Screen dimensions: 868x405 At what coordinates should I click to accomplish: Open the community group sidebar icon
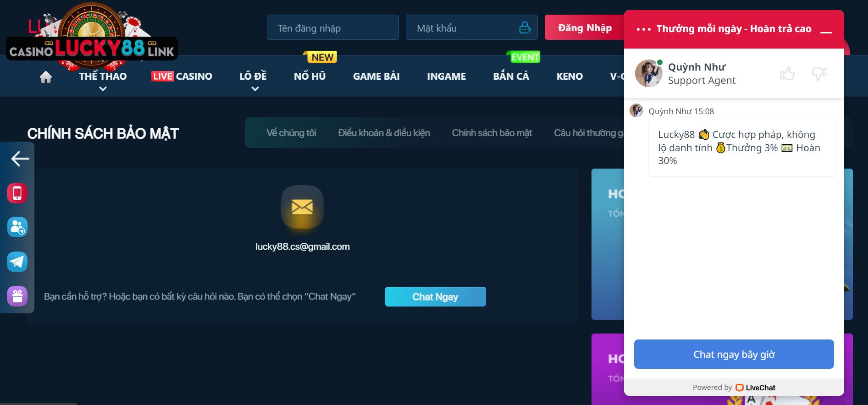17,227
